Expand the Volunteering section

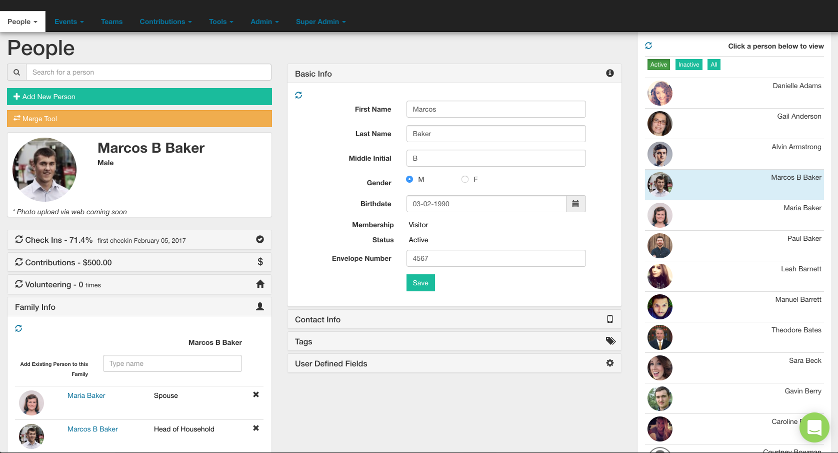pyautogui.click(x=139, y=285)
